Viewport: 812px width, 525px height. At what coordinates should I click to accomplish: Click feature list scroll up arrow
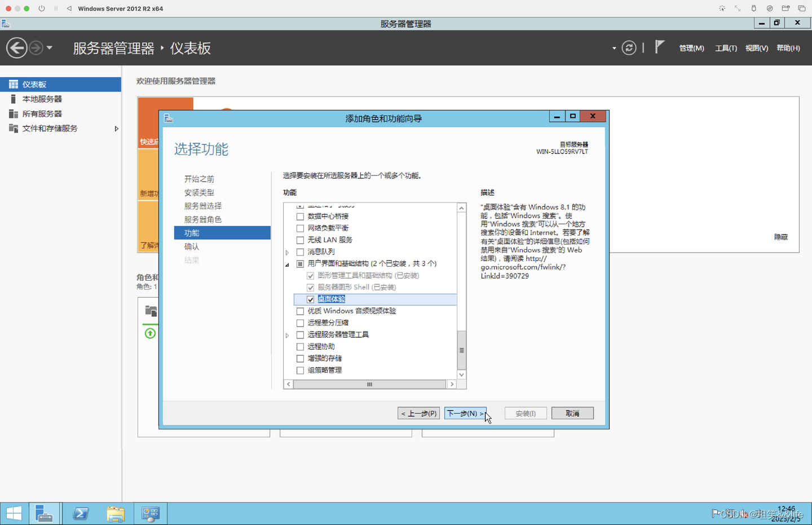click(x=461, y=208)
